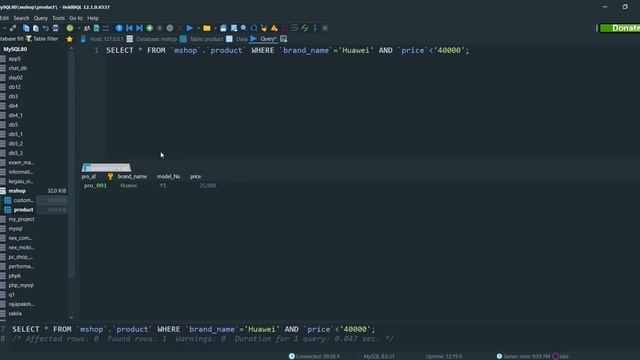Go to last row icon
Screen dimensions: 640x360
pos(139,28)
